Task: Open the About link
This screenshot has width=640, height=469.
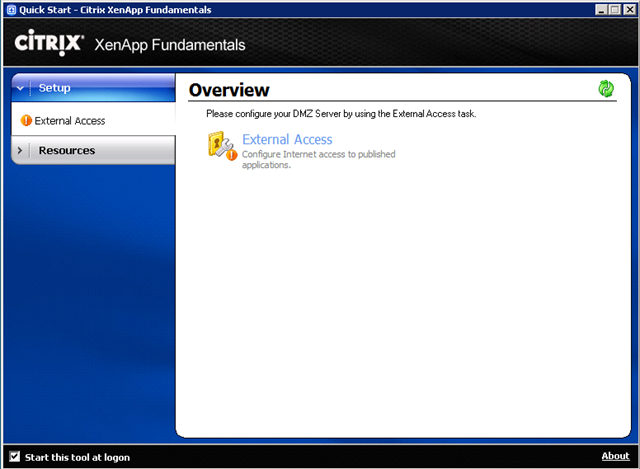Action: tap(615, 456)
